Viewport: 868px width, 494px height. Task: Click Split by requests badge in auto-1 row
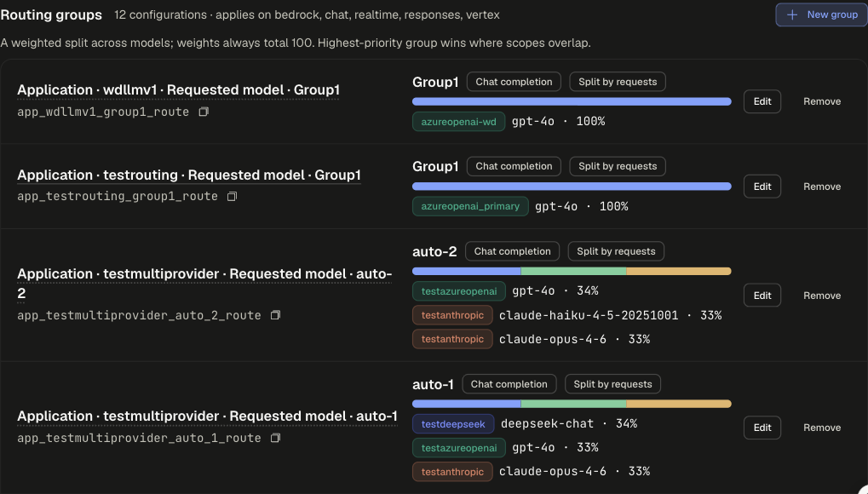(612, 384)
